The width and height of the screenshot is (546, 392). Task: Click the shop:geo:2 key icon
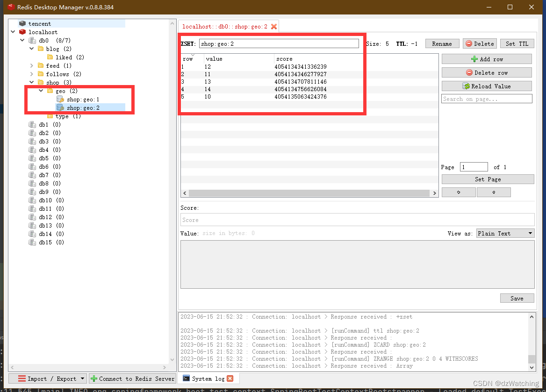60,107
